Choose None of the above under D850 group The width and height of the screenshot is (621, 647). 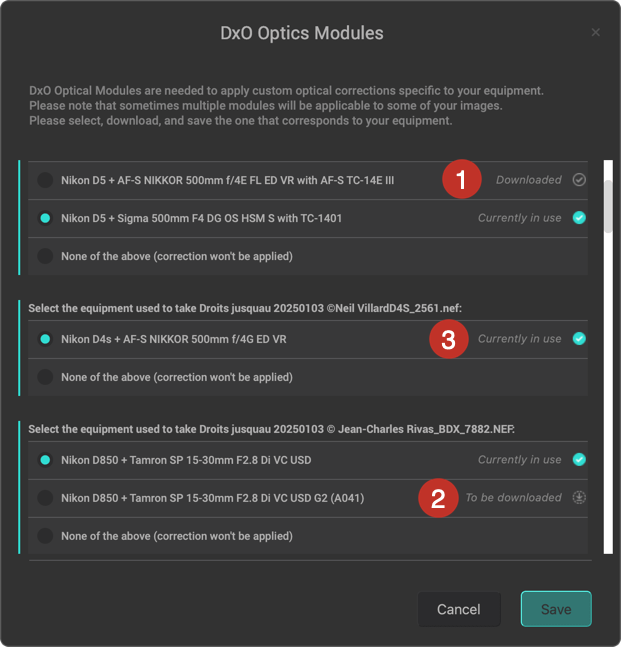tap(45, 536)
